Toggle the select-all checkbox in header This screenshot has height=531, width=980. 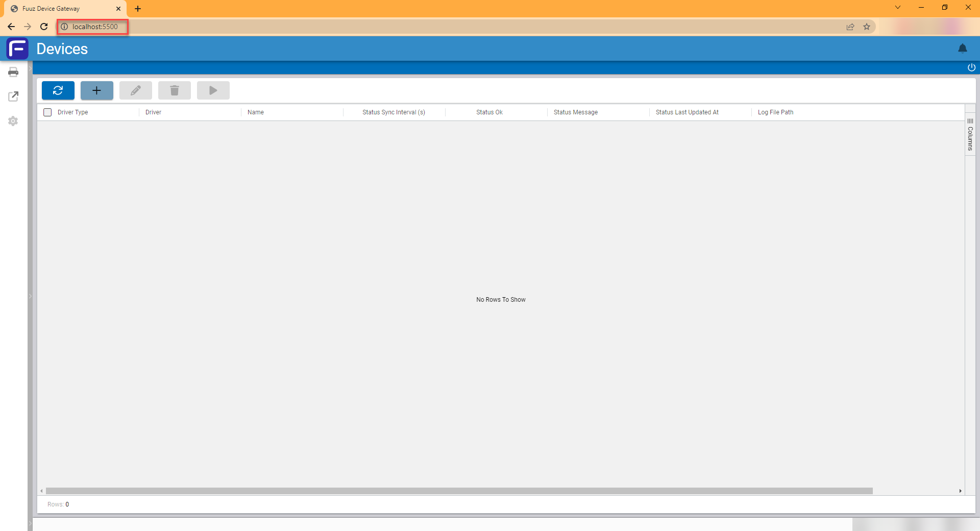coord(47,112)
